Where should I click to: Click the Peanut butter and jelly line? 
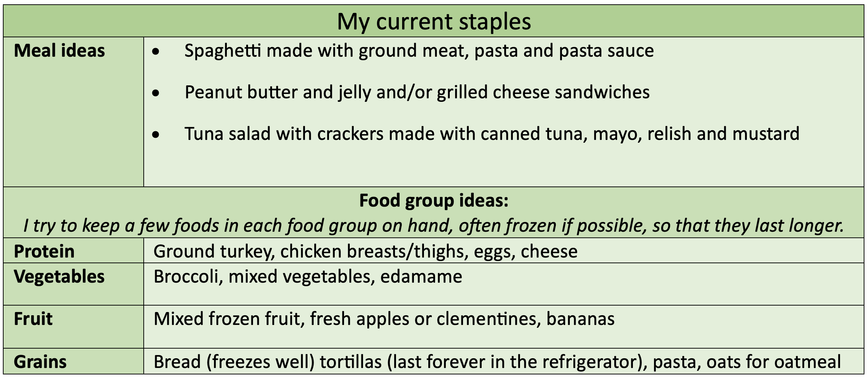(417, 92)
